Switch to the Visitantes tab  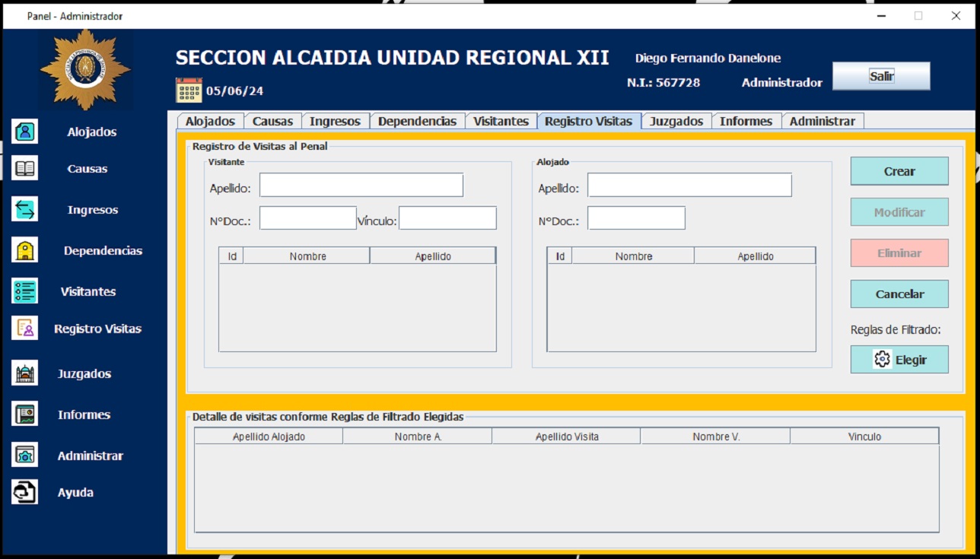coord(501,121)
